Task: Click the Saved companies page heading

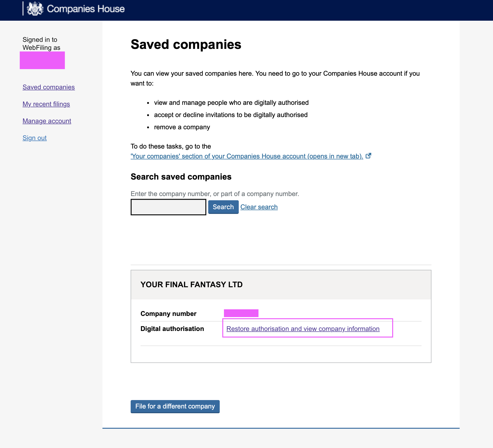Action: 186,44
